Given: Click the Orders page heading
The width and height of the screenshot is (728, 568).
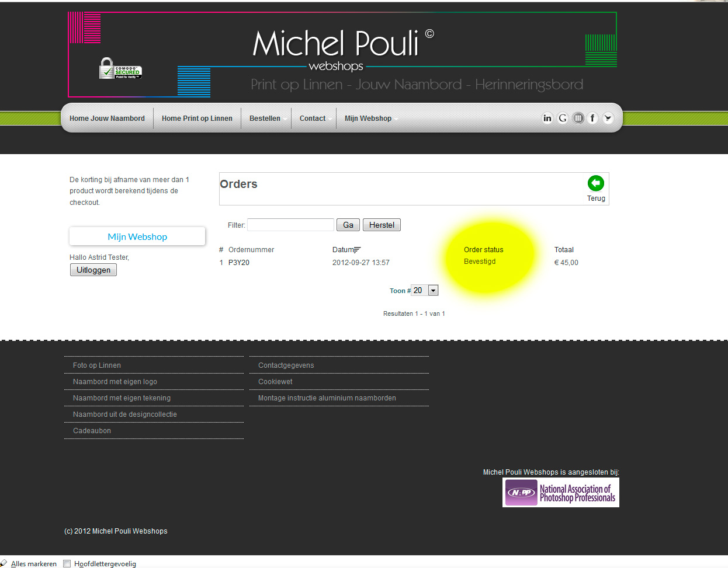Looking at the screenshot, I should tap(238, 184).
